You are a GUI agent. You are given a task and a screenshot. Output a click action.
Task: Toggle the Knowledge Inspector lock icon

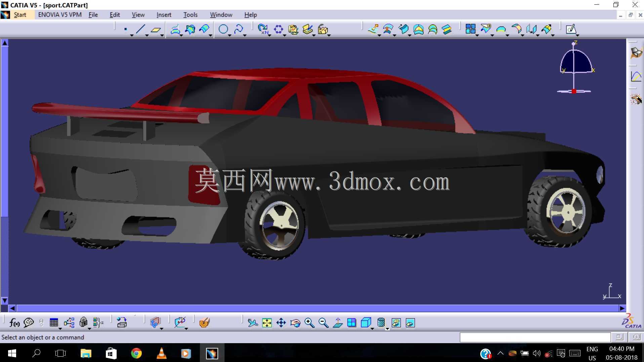tap(83, 322)
